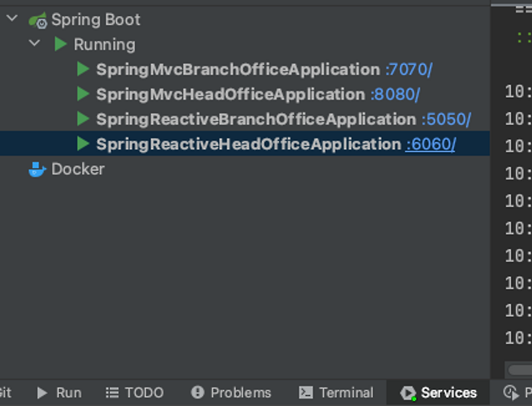The image size is (532, 406).
Task: Click run arrow beside SpringReactiveHeadOfficeApplication
Action: [81, 144]
